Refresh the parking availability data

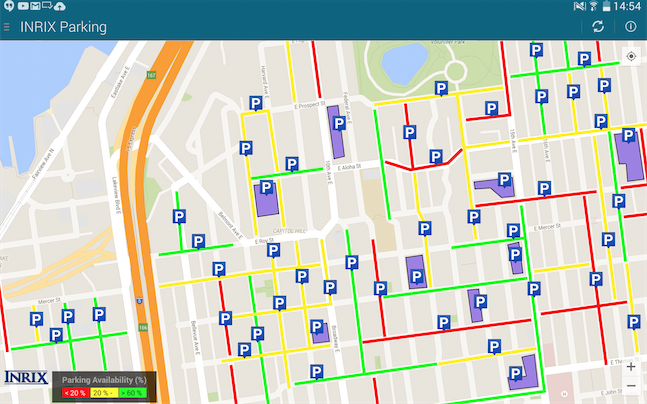[598, 26]
